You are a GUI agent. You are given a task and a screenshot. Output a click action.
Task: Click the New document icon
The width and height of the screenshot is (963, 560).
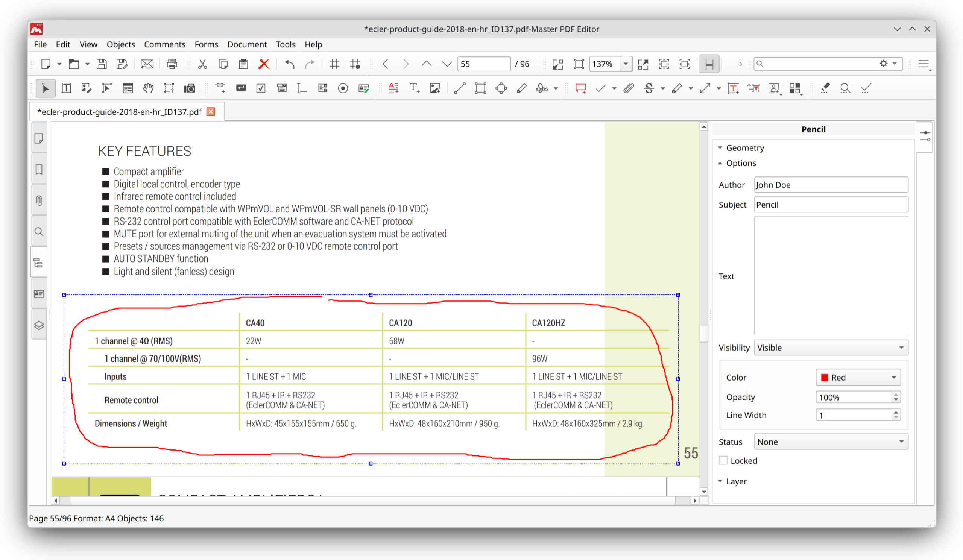(x=46, y=64)
